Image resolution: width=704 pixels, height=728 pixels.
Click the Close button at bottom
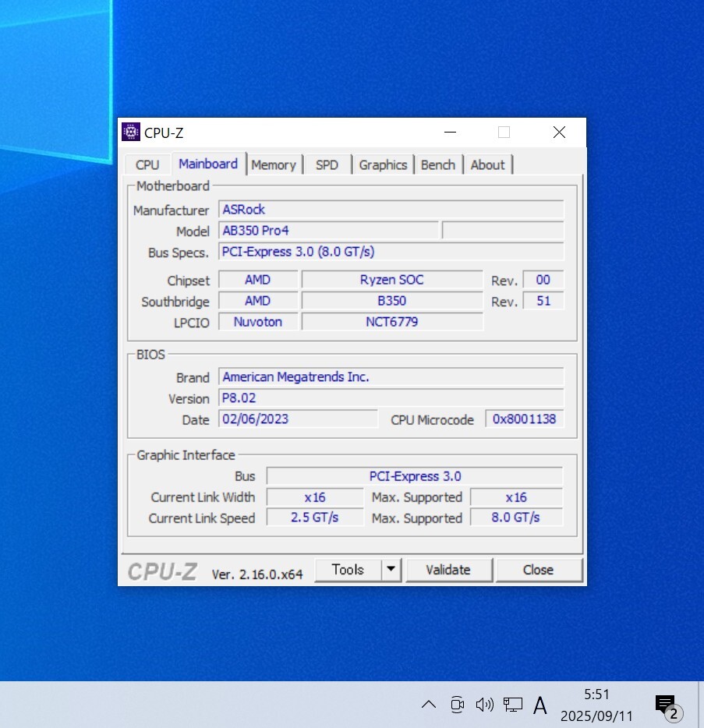(538, 570)
